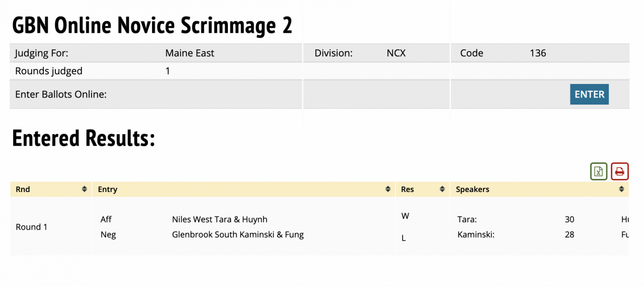The height and width of the screenshot is (287, 644).
Task: Click the L result for Neg
Action: [x=404, y=238]
